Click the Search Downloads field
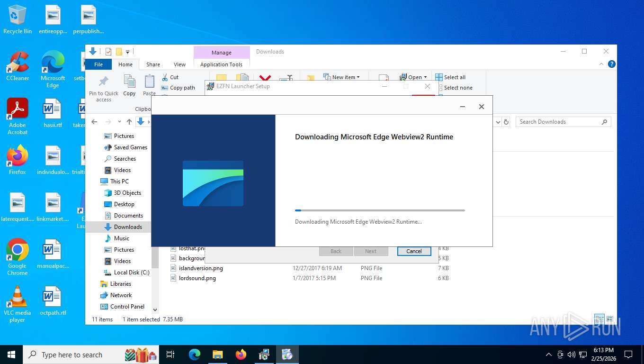 (x=563, y=122)
